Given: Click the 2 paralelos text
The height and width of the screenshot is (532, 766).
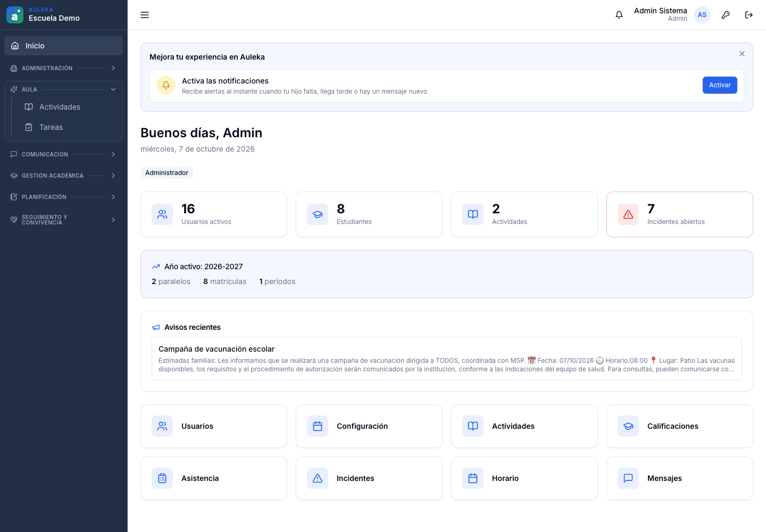Looking at the screenshot, I should click(171, 281).
